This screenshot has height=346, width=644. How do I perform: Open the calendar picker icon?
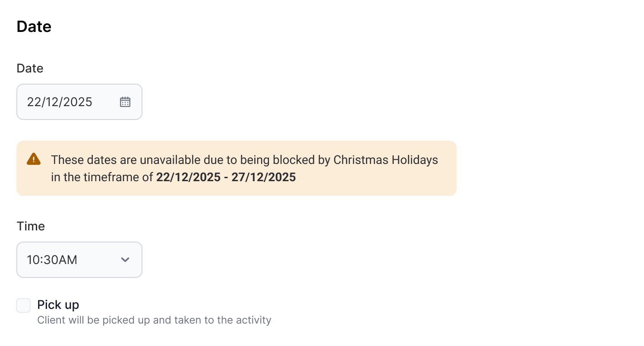[x=125, y=102]
